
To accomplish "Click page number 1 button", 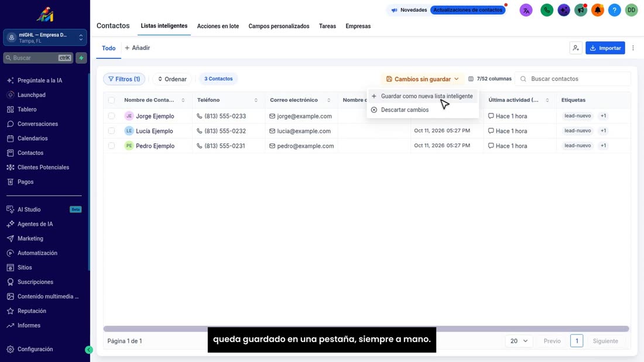I will 576,341.
